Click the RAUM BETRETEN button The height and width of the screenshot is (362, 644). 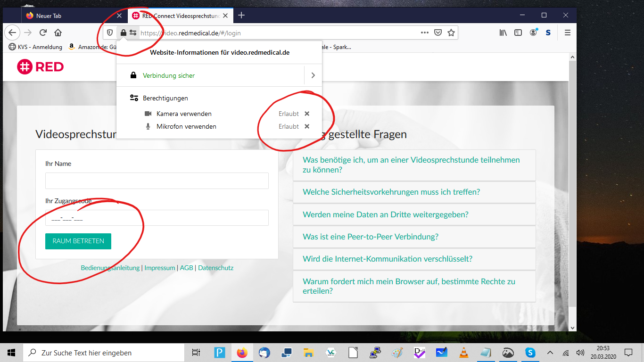click(78, 241)
